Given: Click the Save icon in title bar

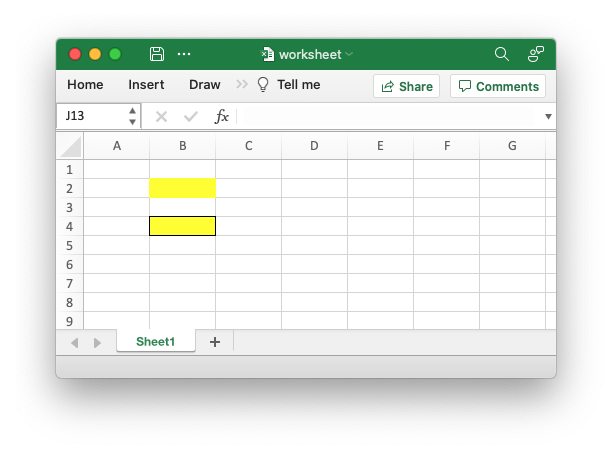Looking at the screenshot, I should click(x=157, y=54).
